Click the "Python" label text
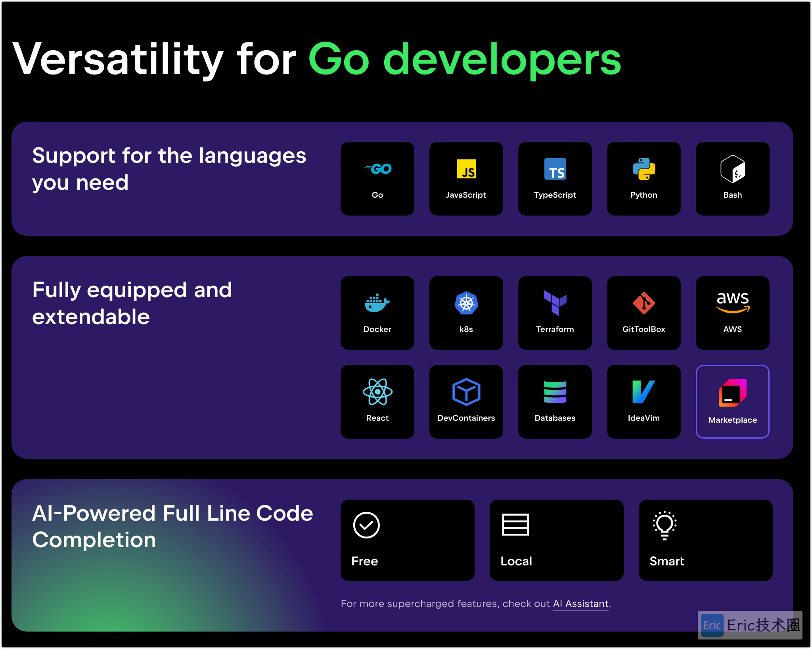This screenshot has height=649, width=812. tap(644, 195)
